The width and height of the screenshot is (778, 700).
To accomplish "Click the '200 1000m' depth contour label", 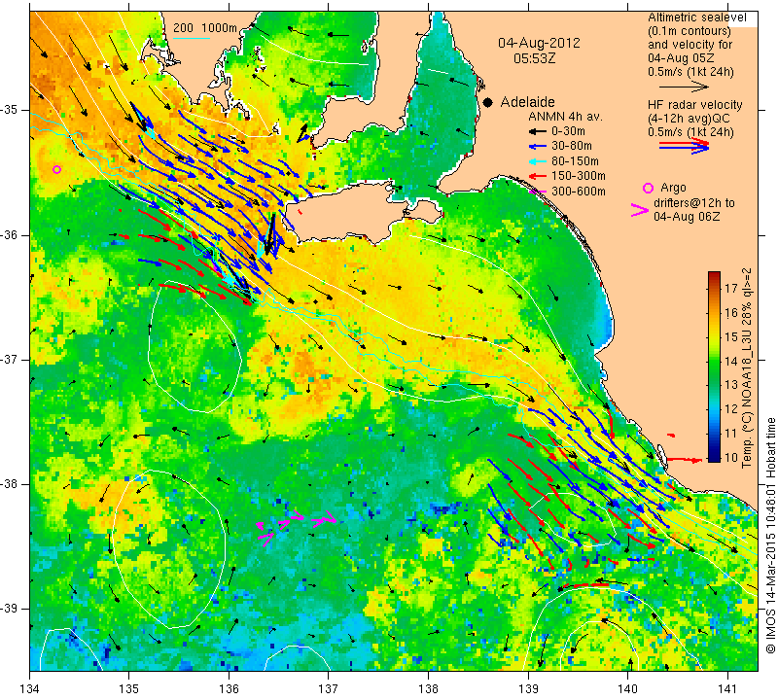I will [205, 28].
